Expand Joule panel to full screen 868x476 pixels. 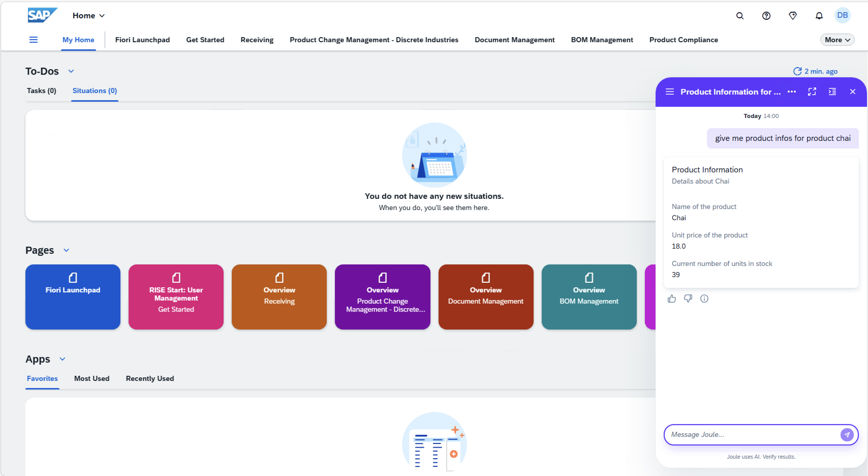(x=812, y=92)
